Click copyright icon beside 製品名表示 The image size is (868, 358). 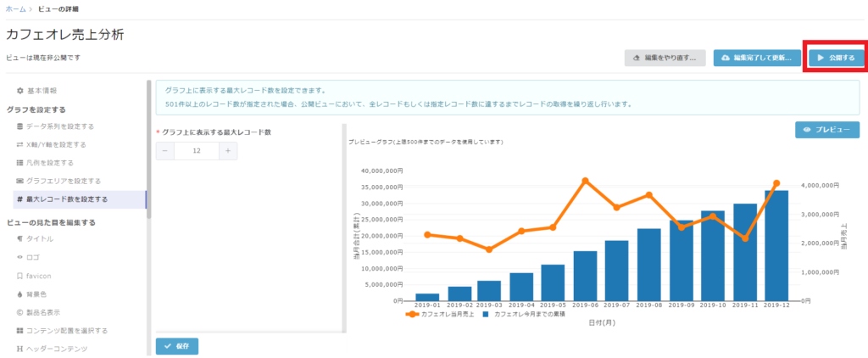click(20, 312)
